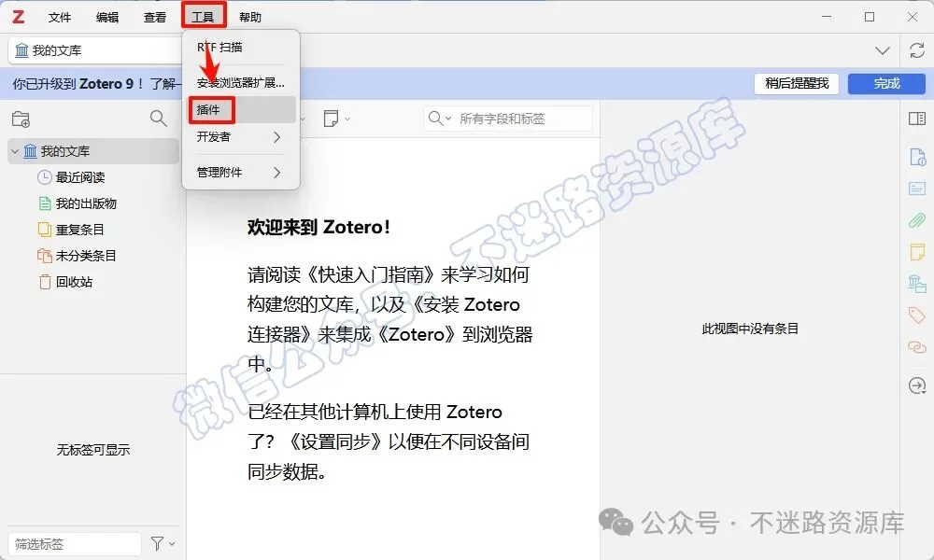Open the tab list dropdown chevron
Image resolution: width=934 pixels, height=560 pixels.
click(883, 50)
